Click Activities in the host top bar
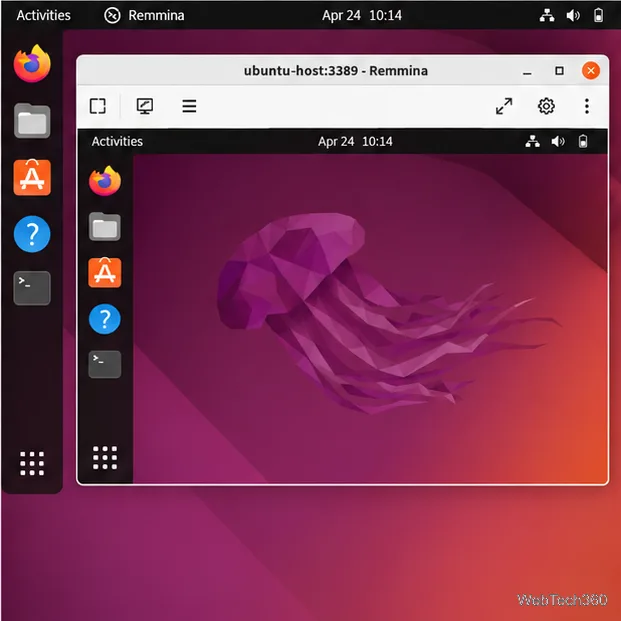The height and width of the screenshot is (621, 621). pos(44,15)
